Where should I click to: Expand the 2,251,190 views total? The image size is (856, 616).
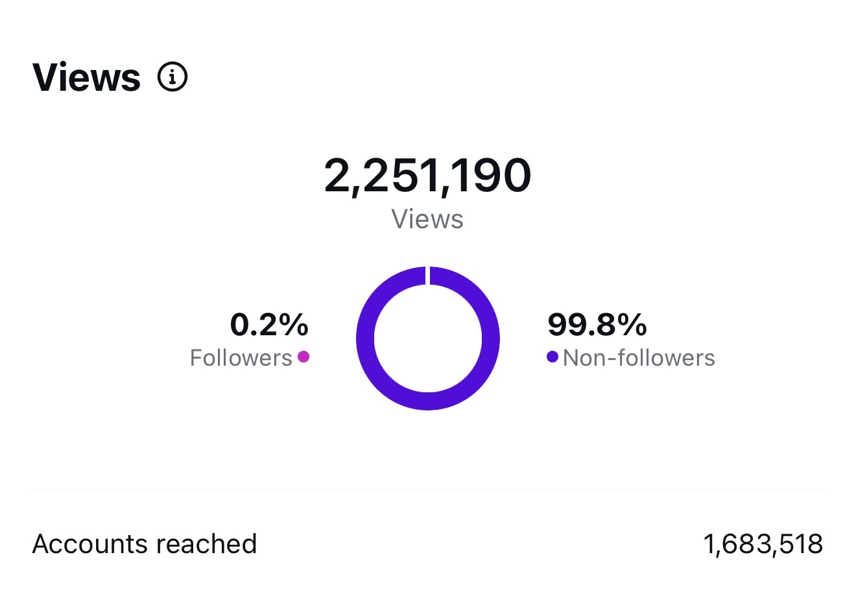coord(428,174)
